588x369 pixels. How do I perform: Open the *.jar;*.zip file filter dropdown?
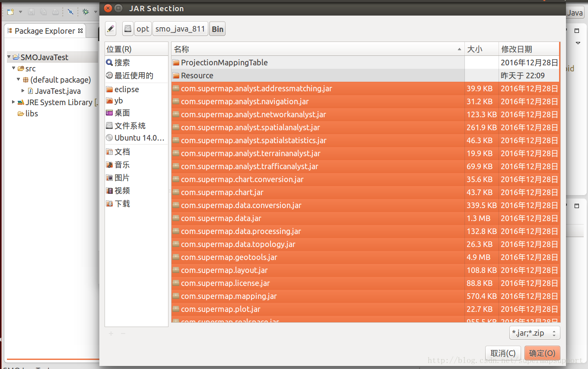click(x=534, y=333)
